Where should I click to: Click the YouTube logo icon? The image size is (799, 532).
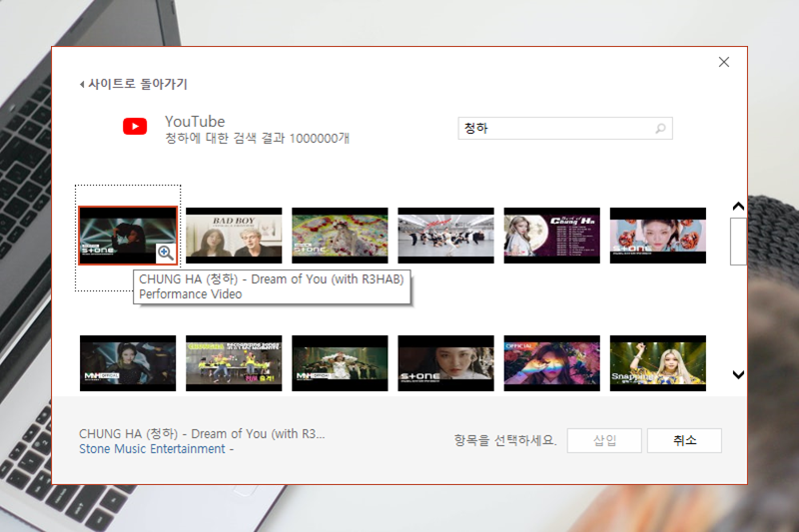[x=135, y=126]
